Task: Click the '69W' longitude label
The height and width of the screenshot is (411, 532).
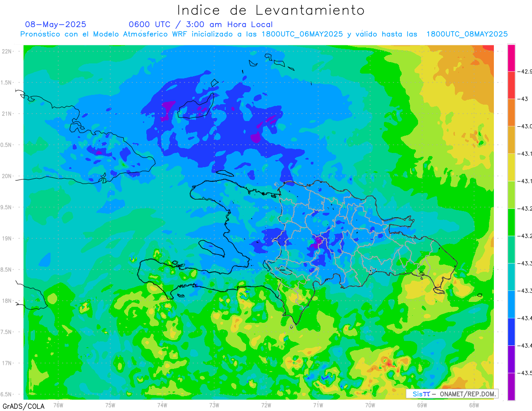Action: coord(422,405)
